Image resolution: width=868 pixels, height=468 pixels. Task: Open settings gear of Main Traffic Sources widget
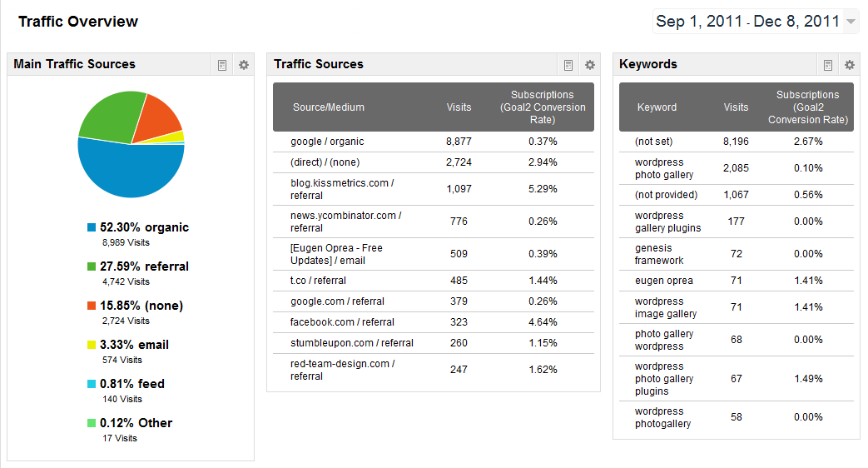(244, 65)
